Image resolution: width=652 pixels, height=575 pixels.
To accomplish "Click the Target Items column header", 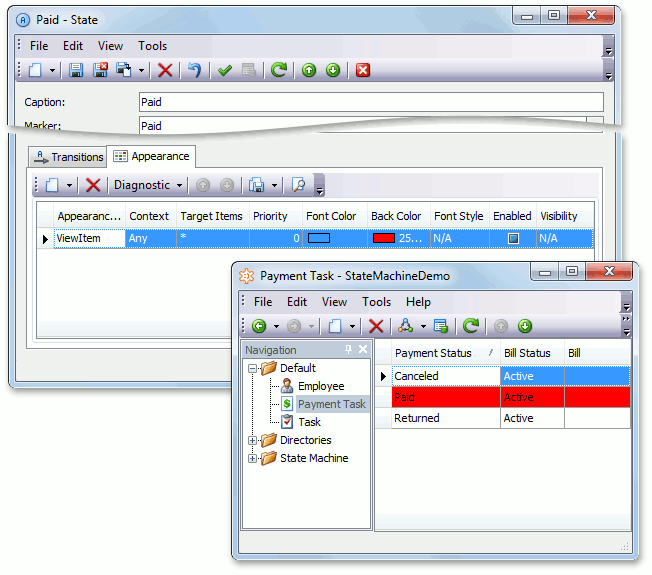I will click(x=212, y=216).
